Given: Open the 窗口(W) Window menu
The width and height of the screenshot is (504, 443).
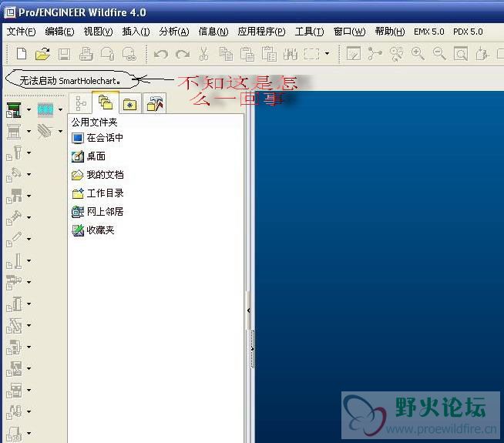Looking at the screenshot, I should click(349, 32).
